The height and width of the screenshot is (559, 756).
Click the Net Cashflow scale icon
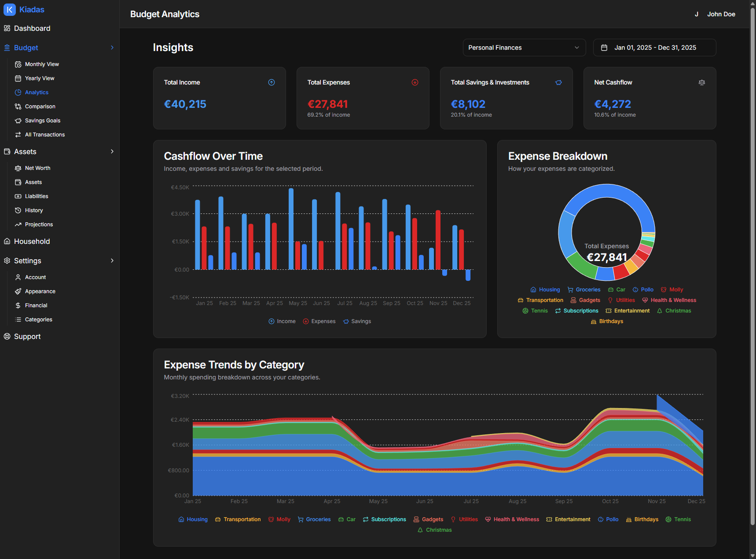[701, 82]
